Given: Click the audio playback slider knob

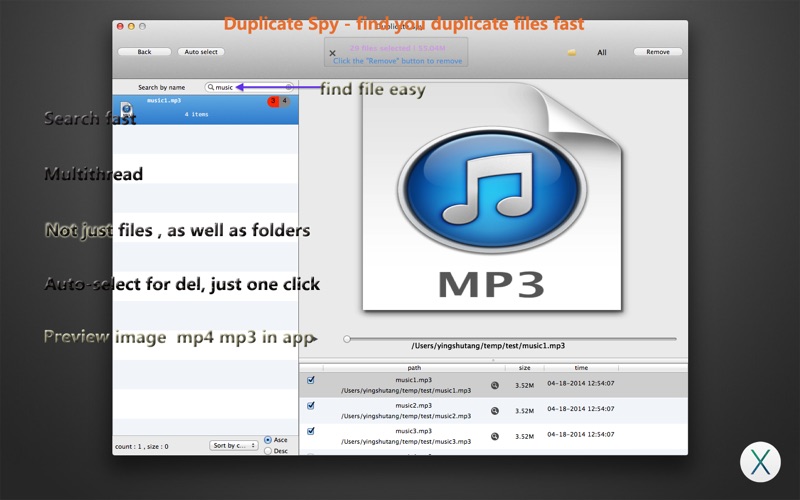Looking at the screenshot, I should pos(347,339).
